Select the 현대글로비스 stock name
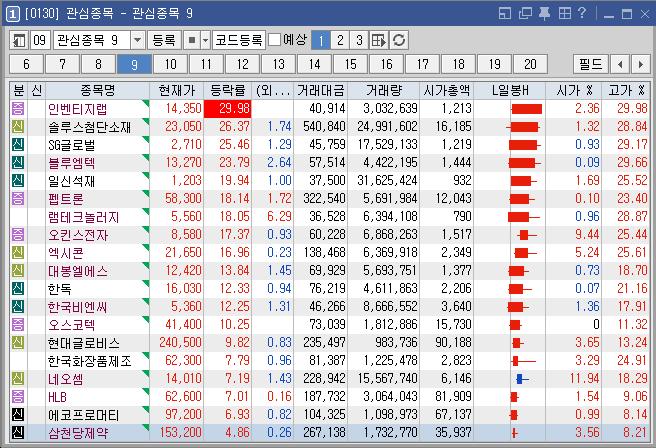The image size is (656, 448). coord(84,343)
